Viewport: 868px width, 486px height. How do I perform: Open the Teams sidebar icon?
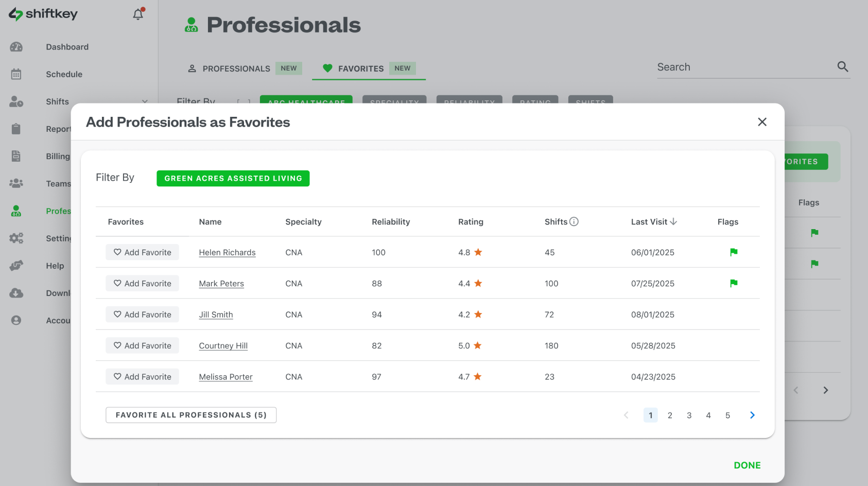pyautogui.click(x=16, y=183)
